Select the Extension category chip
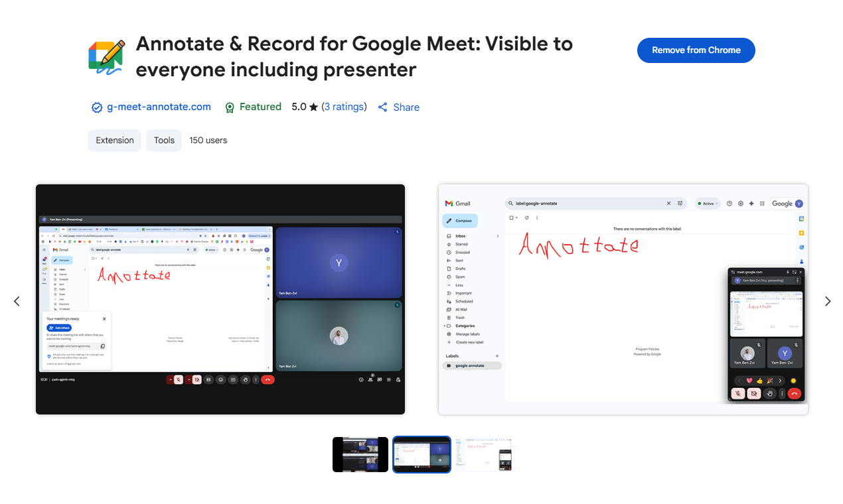This screenshot has height=504, width=843. (115, 141)
